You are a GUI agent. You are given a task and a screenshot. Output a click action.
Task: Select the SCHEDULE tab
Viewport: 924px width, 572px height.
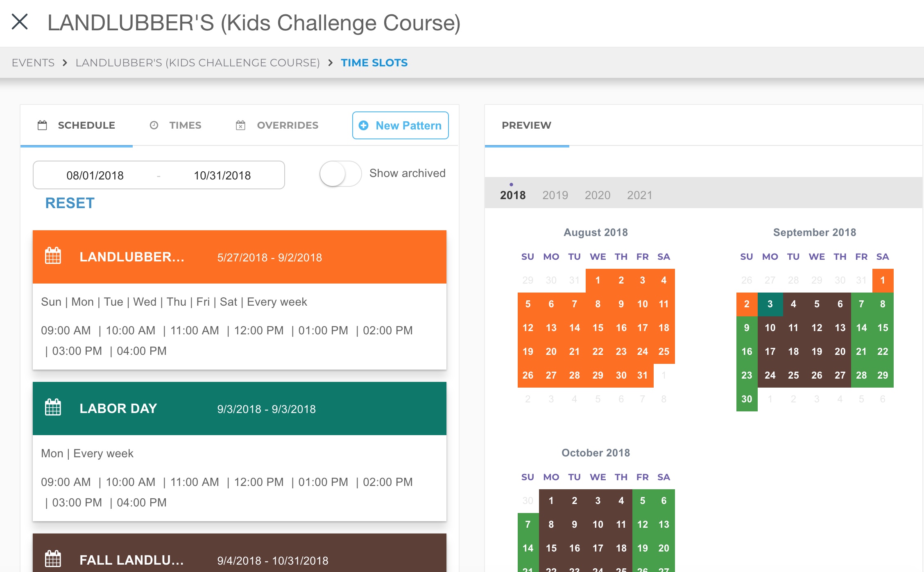pyautogui.click(x=77, y=125)
